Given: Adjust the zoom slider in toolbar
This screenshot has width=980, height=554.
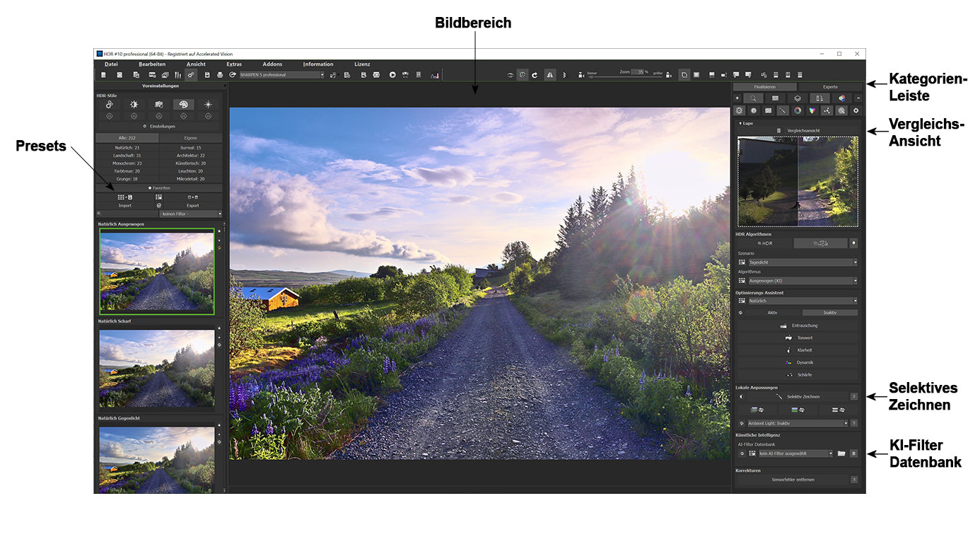Looking at the screenshot, I should pyautogui.click(x=626, y=78).
